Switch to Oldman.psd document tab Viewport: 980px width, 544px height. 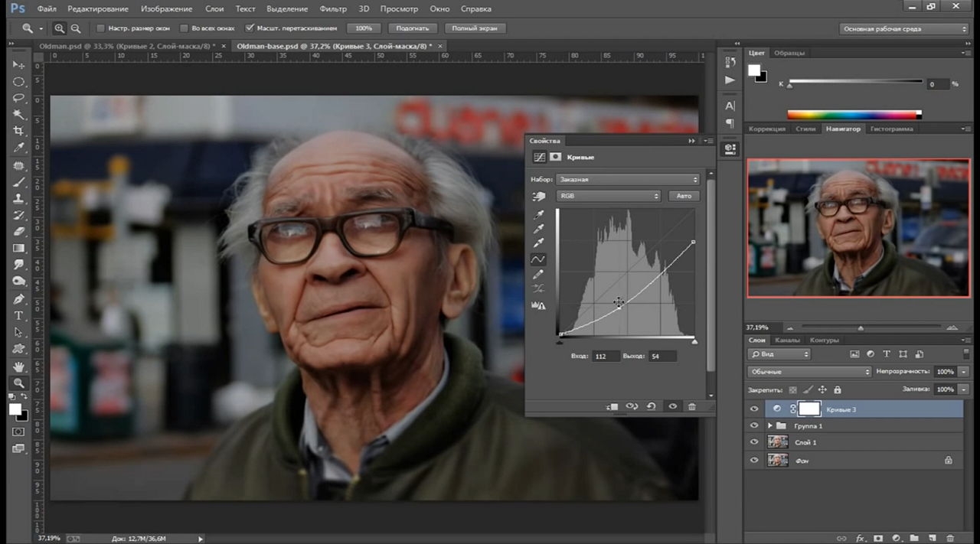coord(127,46)
